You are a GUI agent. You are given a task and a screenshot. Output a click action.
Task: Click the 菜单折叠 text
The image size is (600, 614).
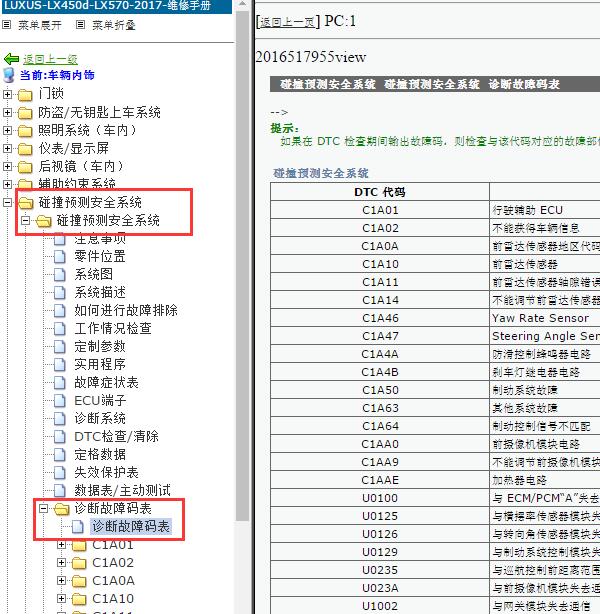[114, 25]
